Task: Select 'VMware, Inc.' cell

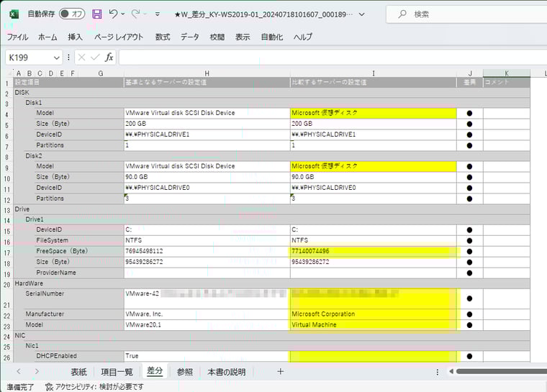Action: pyautogui.click(x=207, y=314)
